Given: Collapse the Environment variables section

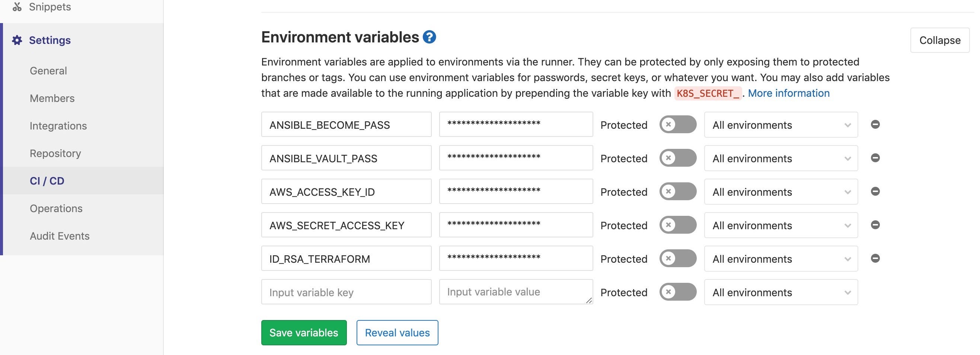Looking at the screenshot, I should [x=940, y=39].
